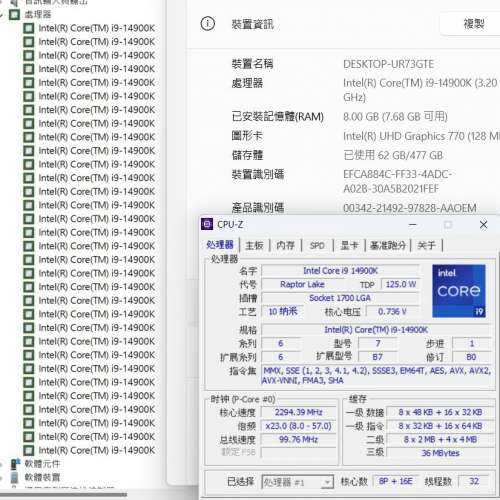Open the SPD tab in CPU-Z
The image size is (500, 500).
[317, 246]
